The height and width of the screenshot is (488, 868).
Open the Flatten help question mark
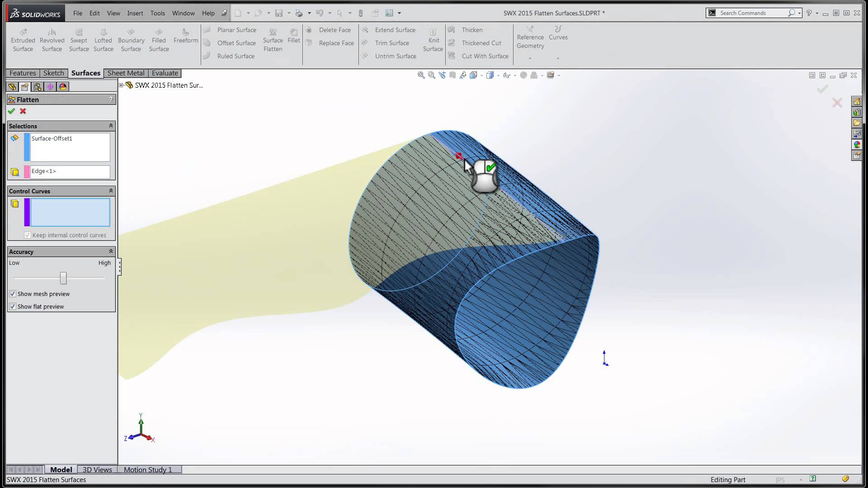(111, 99)
